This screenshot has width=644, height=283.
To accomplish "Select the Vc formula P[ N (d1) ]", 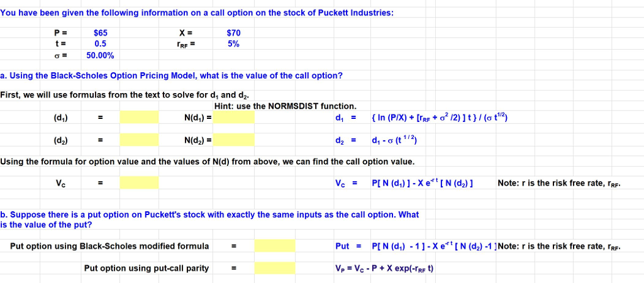I will coord(422,183).
